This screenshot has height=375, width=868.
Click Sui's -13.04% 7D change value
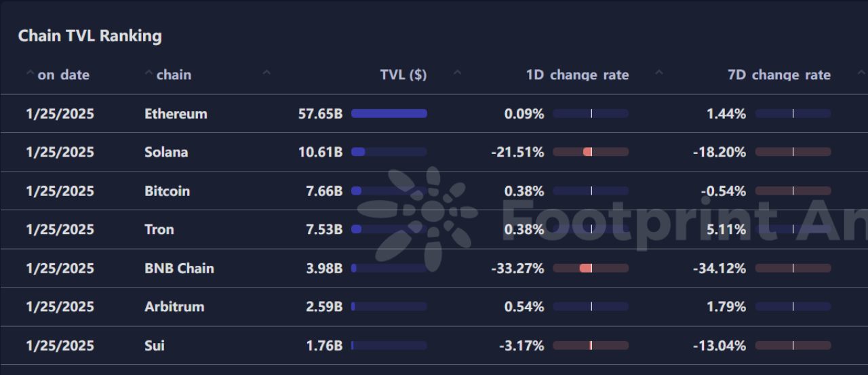(x=719, y=345)
